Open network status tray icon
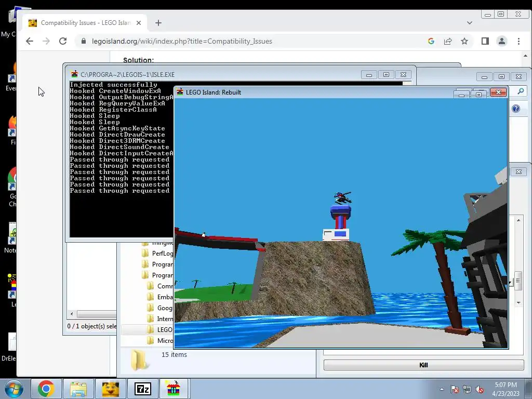This screenshot has height=399, width=532. [467, 389]
